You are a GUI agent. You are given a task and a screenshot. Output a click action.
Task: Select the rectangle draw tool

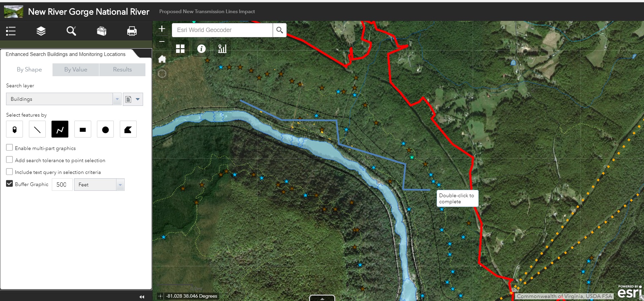pos(83,129)
